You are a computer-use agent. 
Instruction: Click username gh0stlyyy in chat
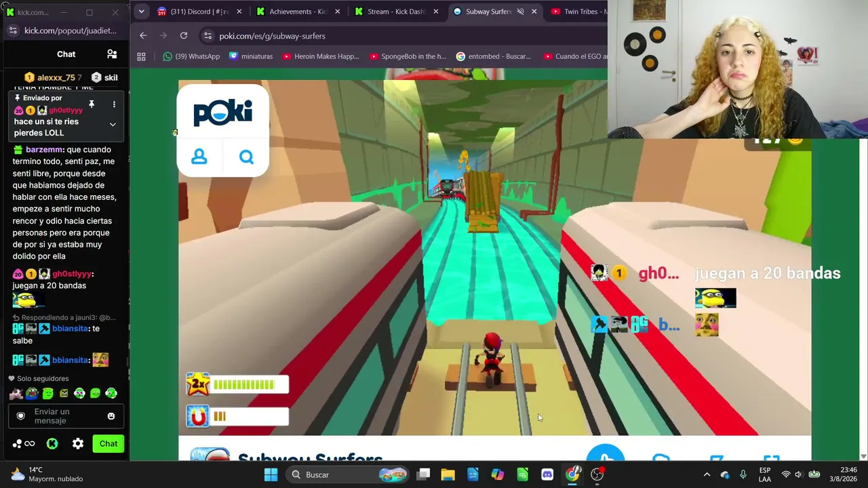pos(72,274)
